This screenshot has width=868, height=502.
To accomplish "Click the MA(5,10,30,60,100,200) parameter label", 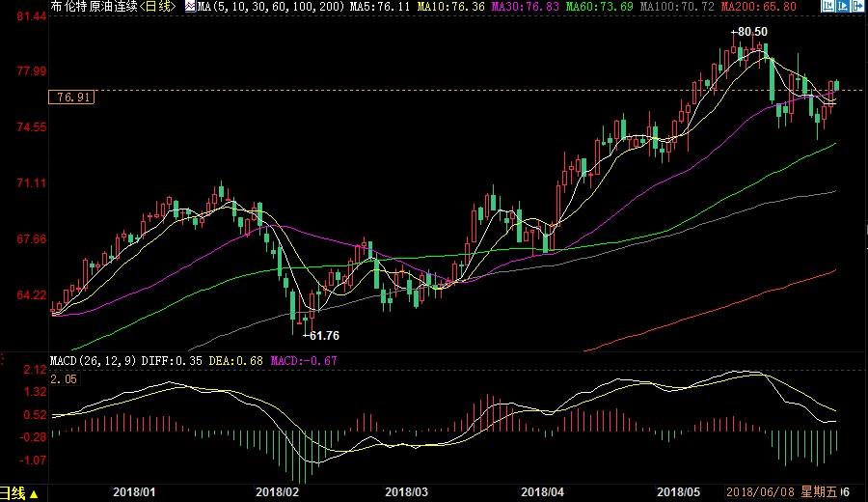I will 271,7.
